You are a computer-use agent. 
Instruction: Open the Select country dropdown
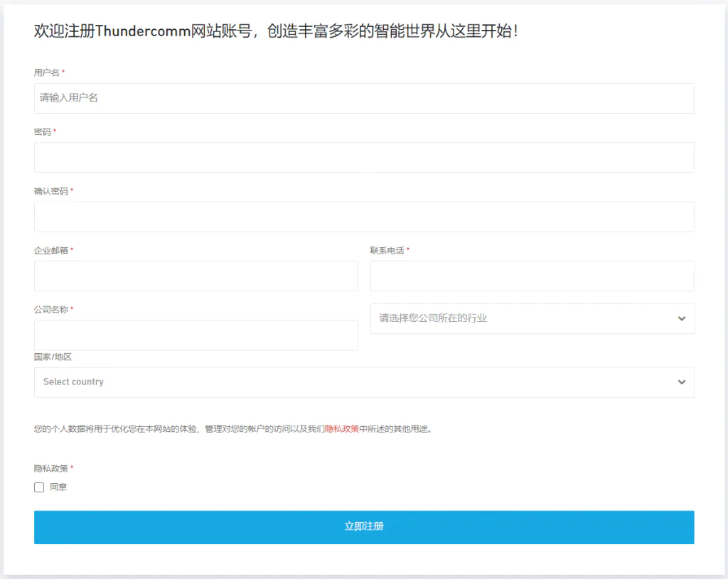pos(364,382)
